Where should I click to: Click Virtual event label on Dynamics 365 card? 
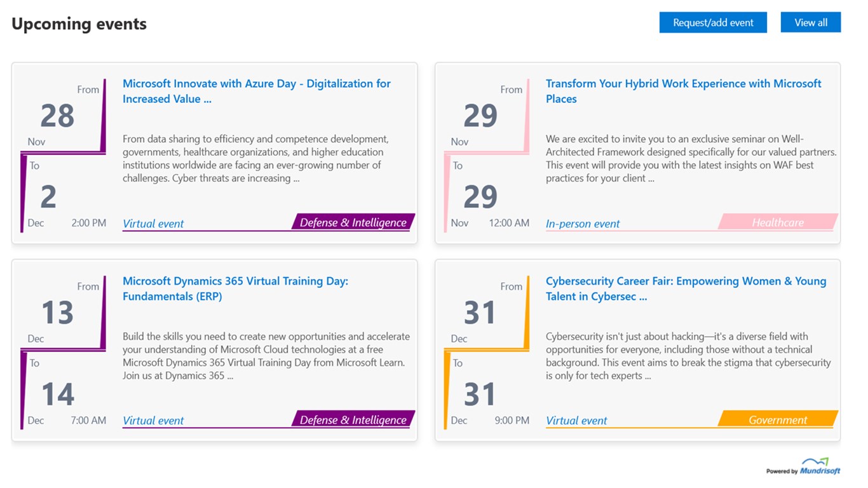pos(153,421)
